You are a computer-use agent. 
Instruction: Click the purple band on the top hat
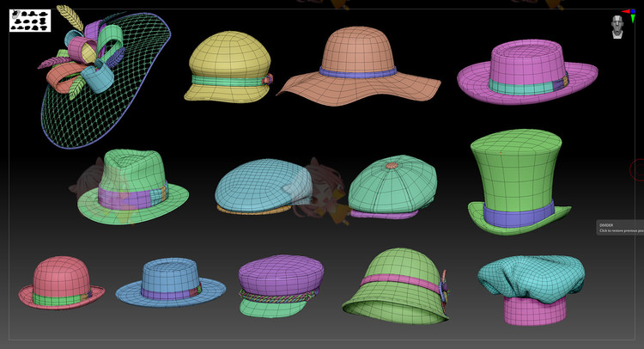click(x=518, y=215)
